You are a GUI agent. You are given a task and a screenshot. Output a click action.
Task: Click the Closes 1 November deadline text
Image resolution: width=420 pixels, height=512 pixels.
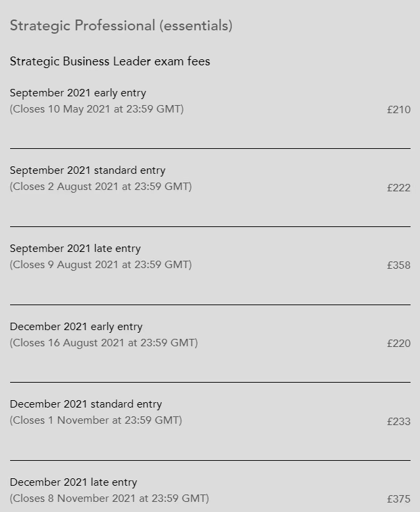pyautogui.click(x=96, y=420)
